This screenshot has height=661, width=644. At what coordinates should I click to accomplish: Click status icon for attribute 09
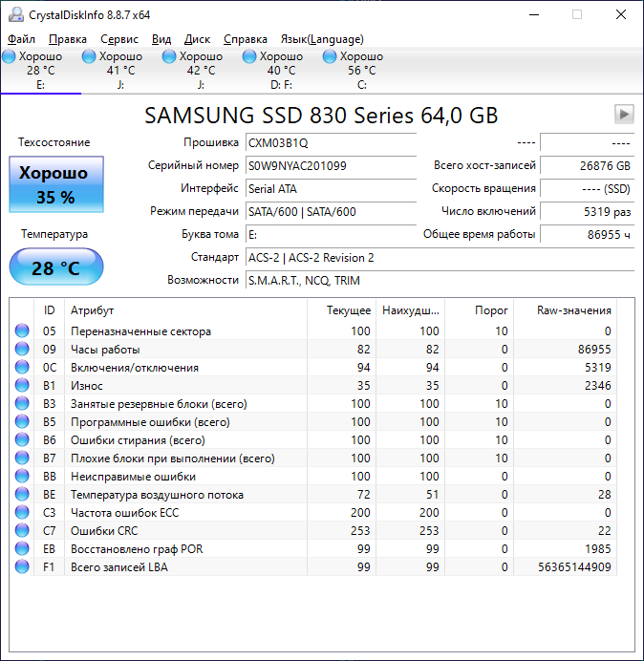coord(22,349)
